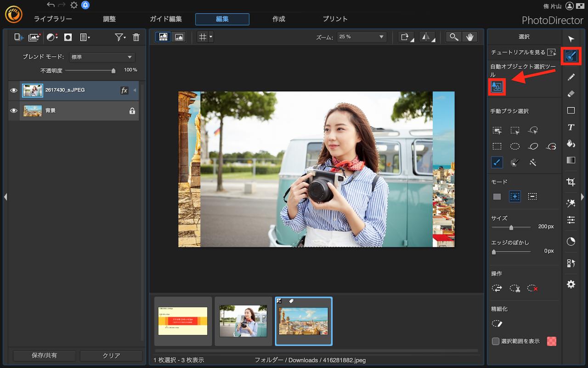Click the 保存/共有 button

[x=44, y=356]
